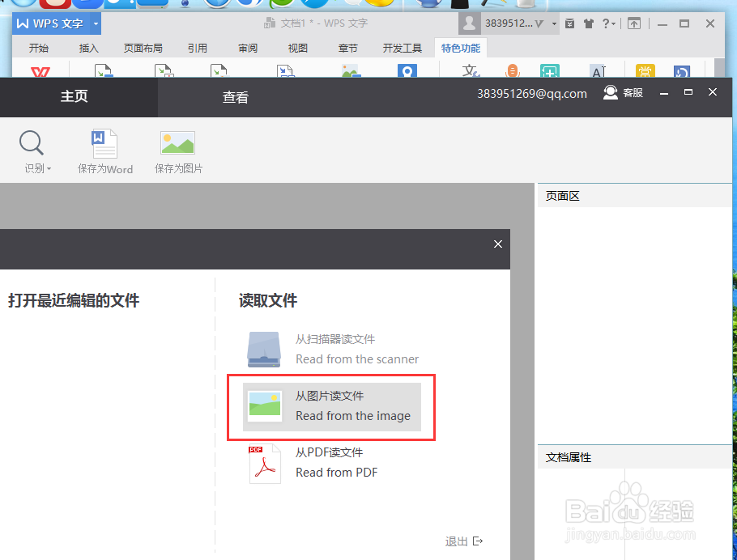Open the 3839512 account dropdown

pyautogui.click(x=554, y=23)
